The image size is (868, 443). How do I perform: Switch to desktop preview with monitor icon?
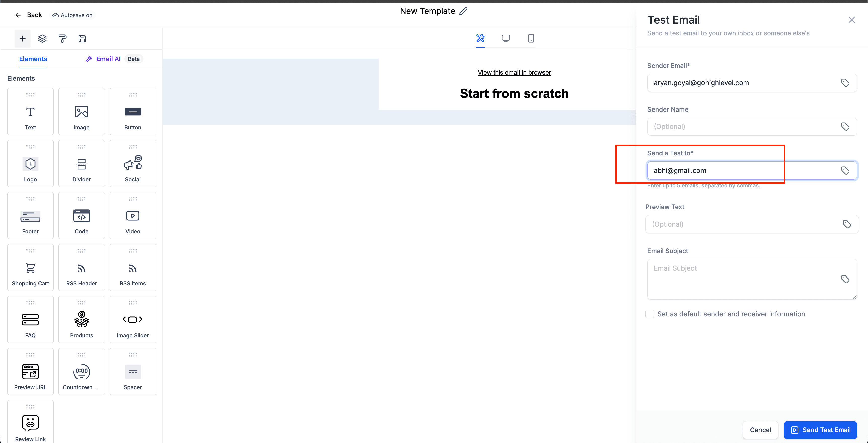point(506,38)
